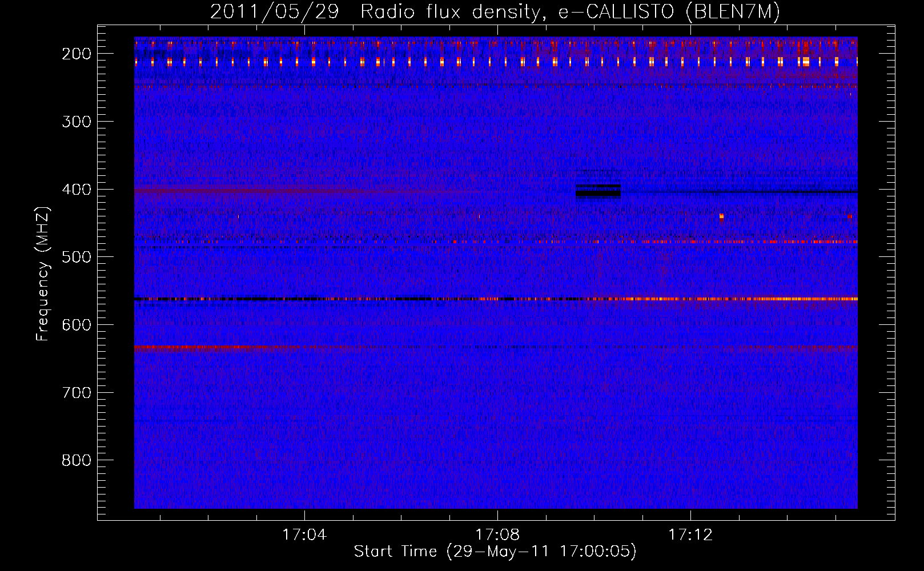
Task: Click the 17:04 time tick label
Action: (x=304, y=535)
